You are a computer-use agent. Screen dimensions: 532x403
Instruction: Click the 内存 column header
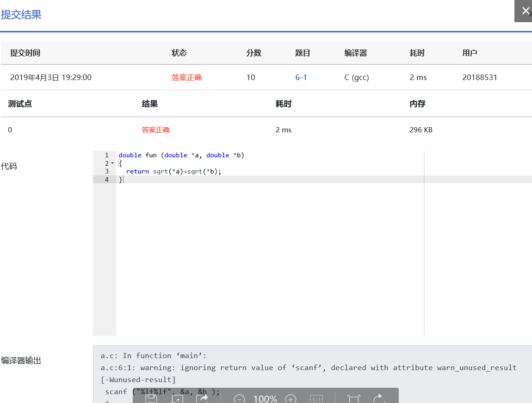417,104
